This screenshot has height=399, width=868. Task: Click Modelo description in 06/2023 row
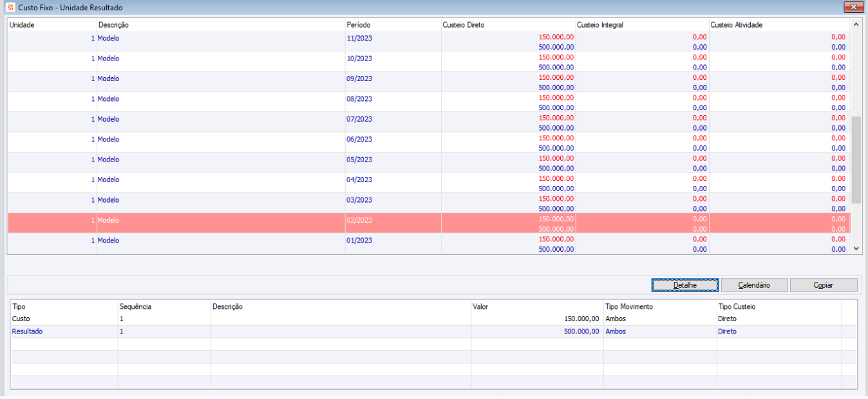[x=108, y=139]
